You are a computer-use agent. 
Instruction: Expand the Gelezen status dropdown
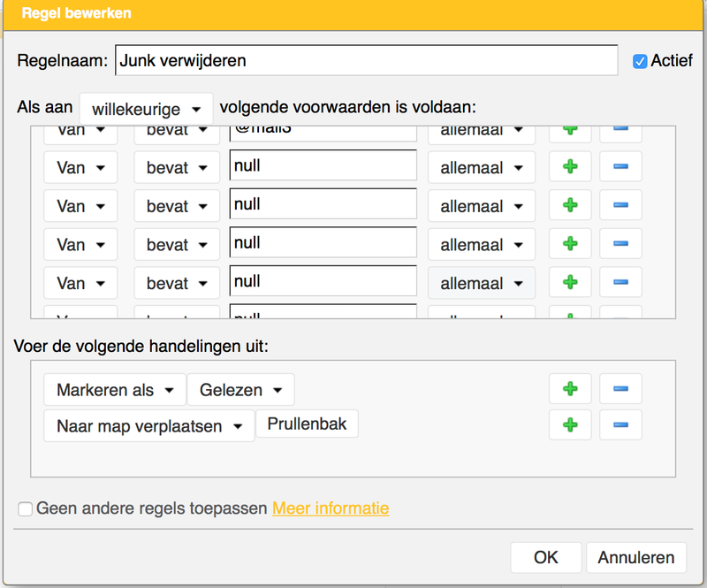click(240, 390)
